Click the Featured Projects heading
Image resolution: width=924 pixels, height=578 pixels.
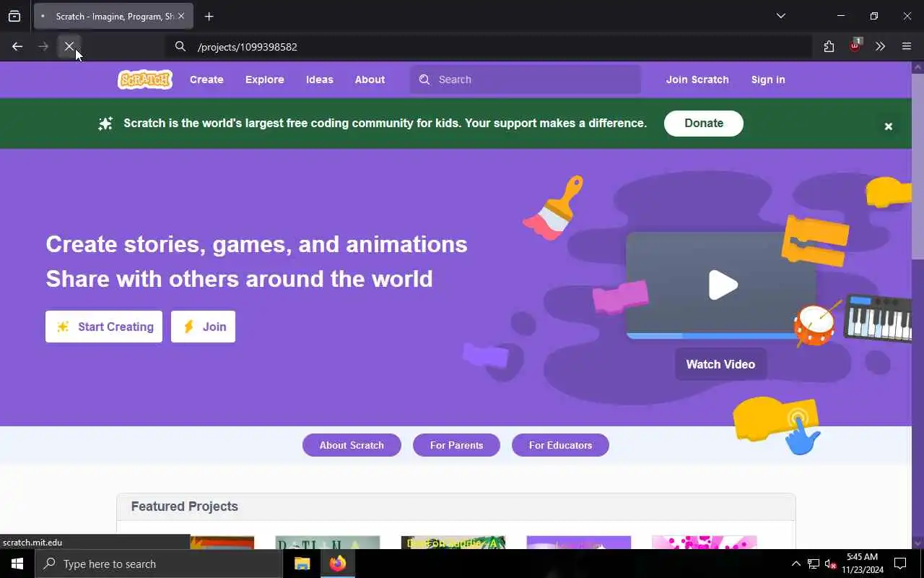pos(185,506)
